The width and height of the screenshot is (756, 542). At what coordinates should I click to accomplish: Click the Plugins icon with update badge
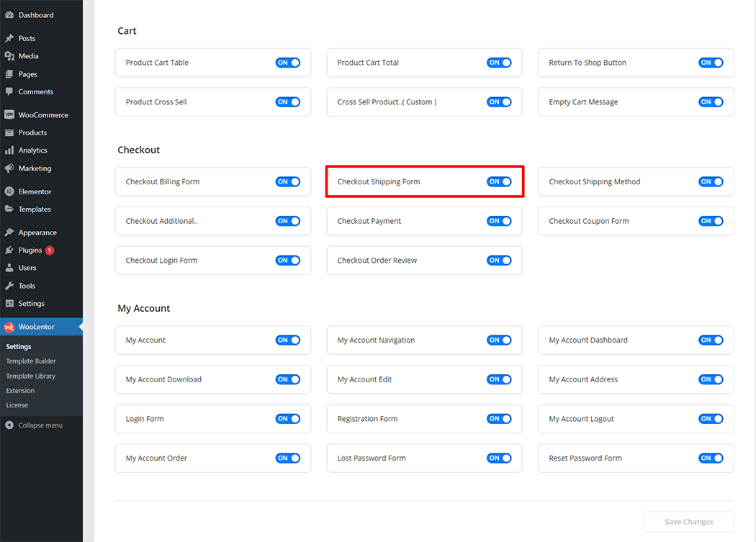pyautogui.click(x=9, y=250)
